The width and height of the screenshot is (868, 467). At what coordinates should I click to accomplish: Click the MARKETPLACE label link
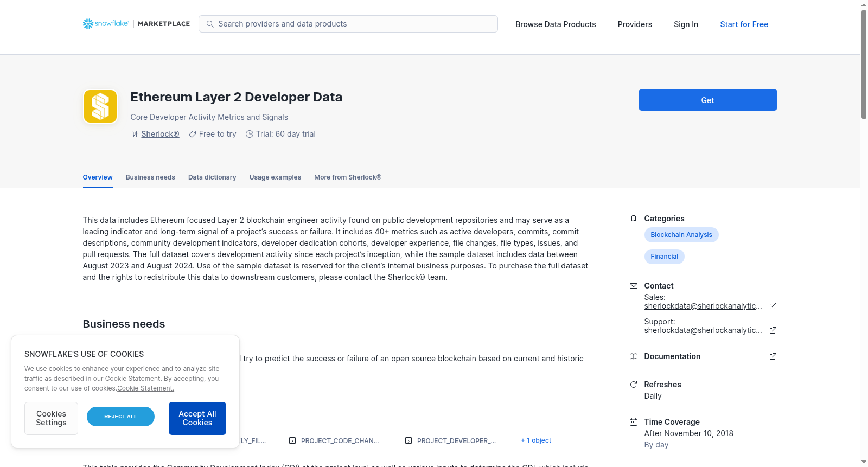pos(164,24)
